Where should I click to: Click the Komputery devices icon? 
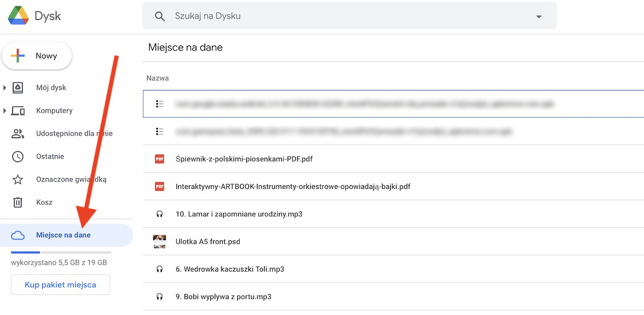(x=18, y=111)
